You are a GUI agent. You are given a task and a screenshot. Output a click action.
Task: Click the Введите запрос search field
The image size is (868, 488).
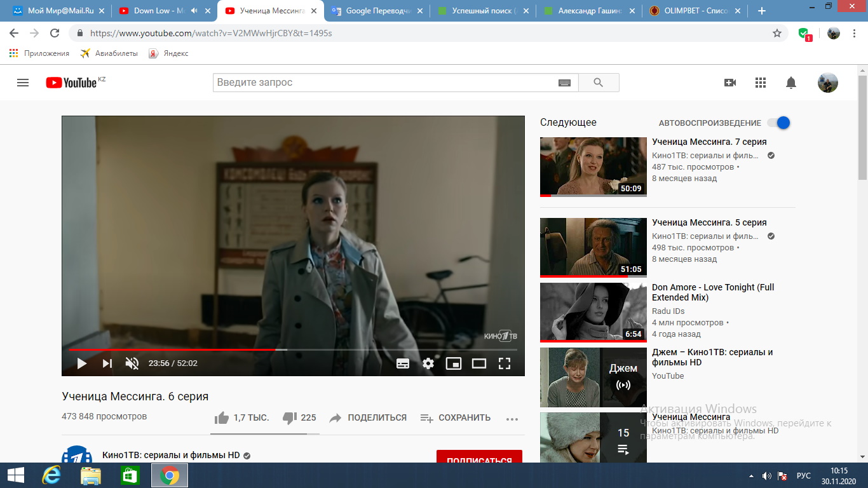pyautogui.click(x=384, y=83)
